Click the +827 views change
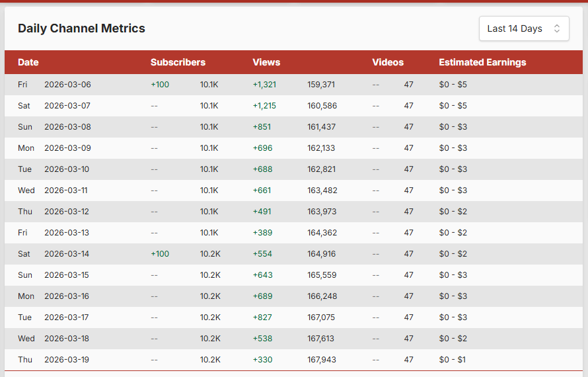588x377 pixels. pyautogui.click(x=262, y=317)
